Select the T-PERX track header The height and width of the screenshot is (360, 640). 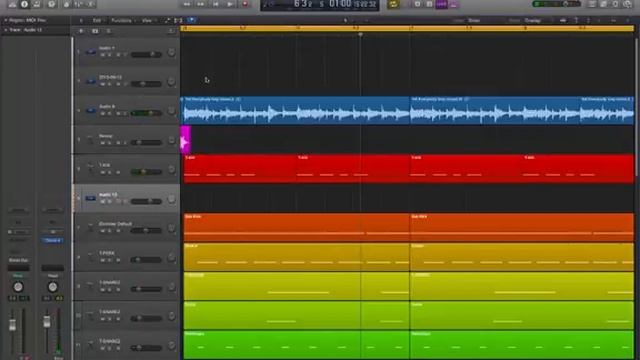[127, 257]
